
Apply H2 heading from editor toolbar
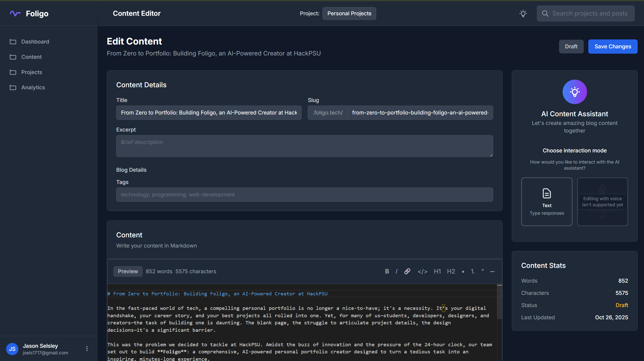coord(451,271)
